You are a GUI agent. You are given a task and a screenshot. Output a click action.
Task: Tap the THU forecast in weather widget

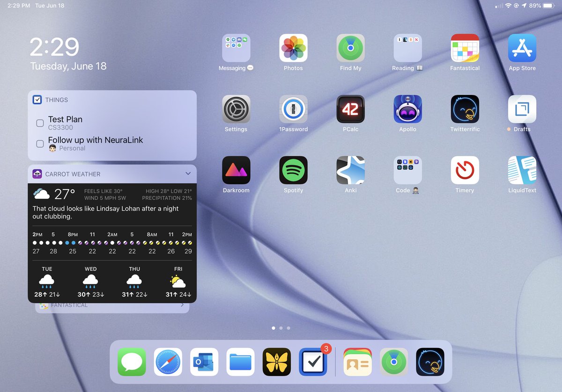134,282
